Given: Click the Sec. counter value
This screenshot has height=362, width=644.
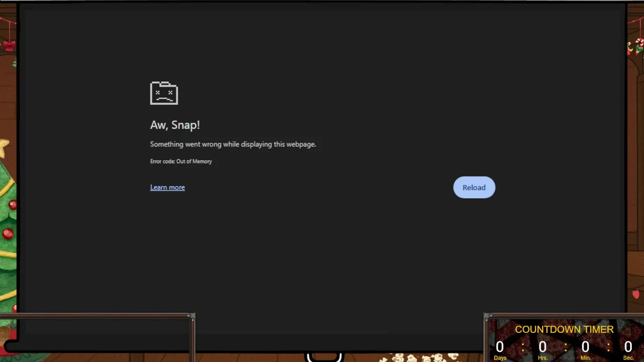Looking at the screenshot, I should (628, 346).
